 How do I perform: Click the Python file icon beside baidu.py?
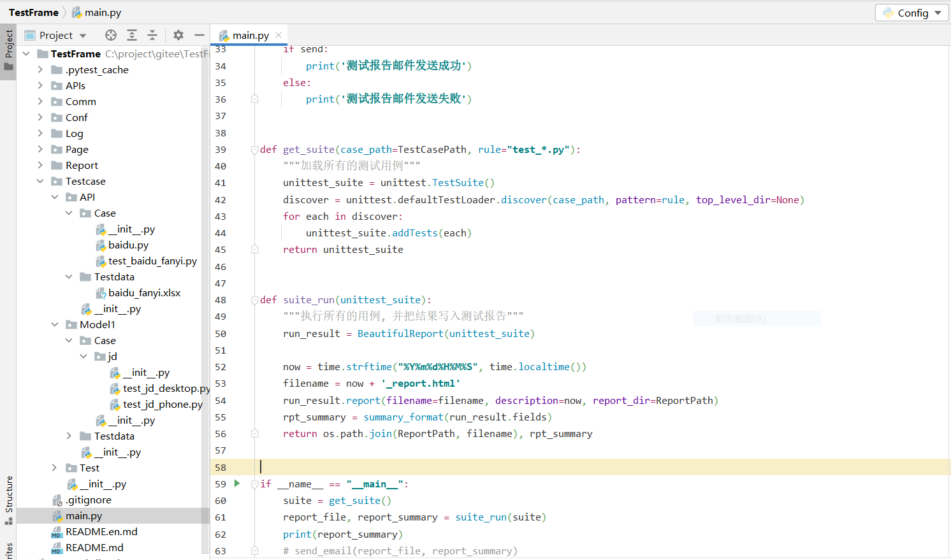(x=101, y=245)
